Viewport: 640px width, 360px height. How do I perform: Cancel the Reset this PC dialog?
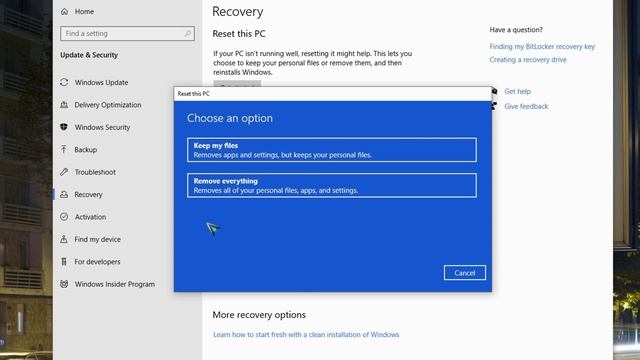pos(464,273)
